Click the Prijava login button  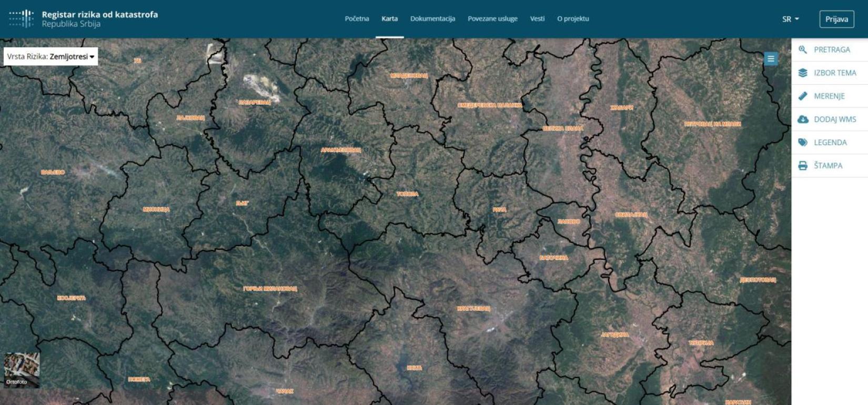836,19
